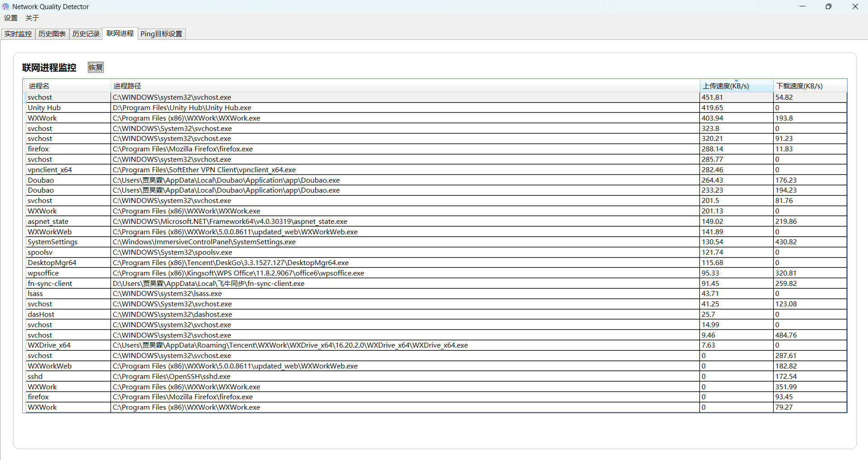The height and width of the screenshot is (460, 868).
Task: Select the SystemSettings process row
Action: [53, 242]
